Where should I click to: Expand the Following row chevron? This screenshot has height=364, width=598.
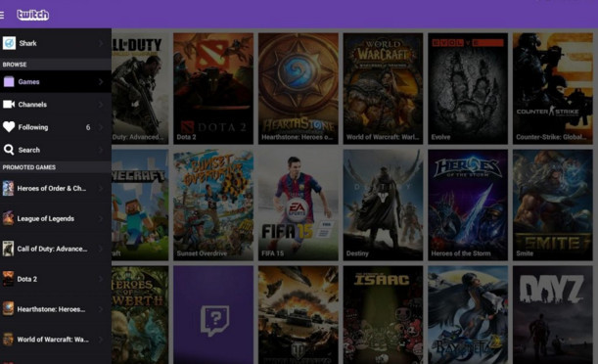point(101,127)
